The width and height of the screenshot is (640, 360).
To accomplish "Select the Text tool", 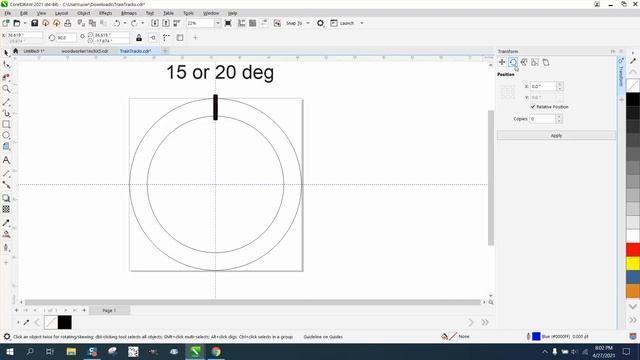I will (x=6, y=160).
